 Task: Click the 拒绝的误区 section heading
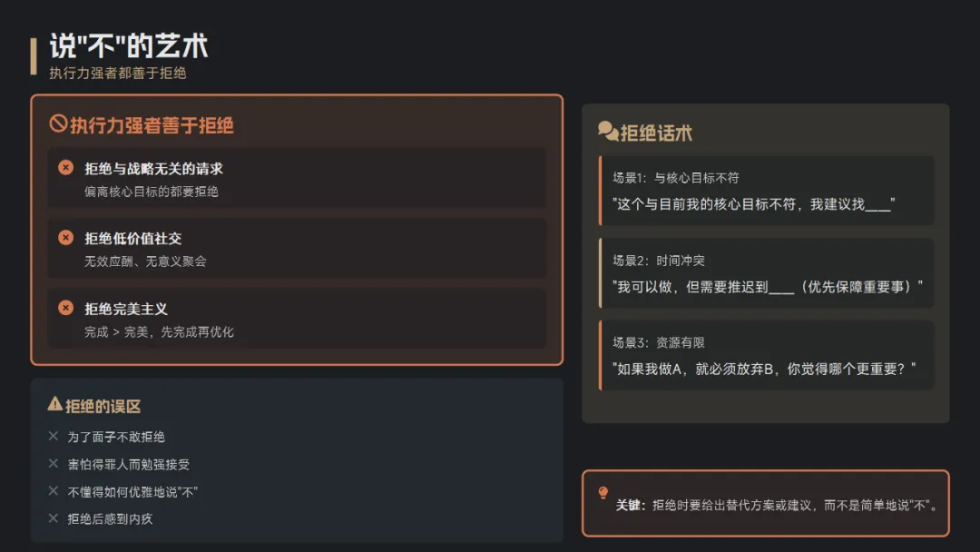coord(103,407)
